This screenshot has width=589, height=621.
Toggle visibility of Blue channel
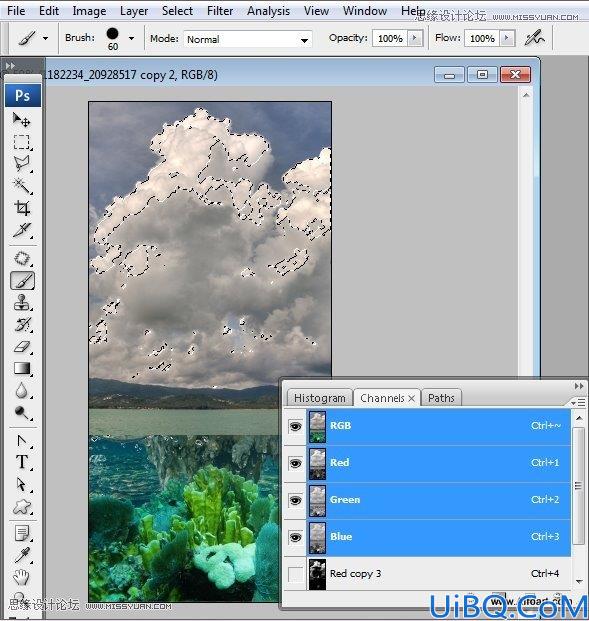click(295, 537)
